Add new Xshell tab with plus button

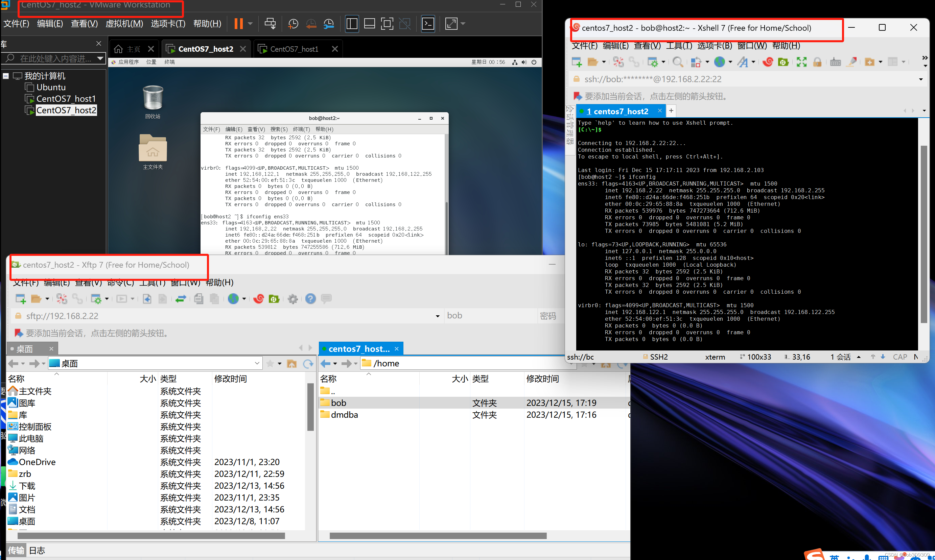click(671, 111)
